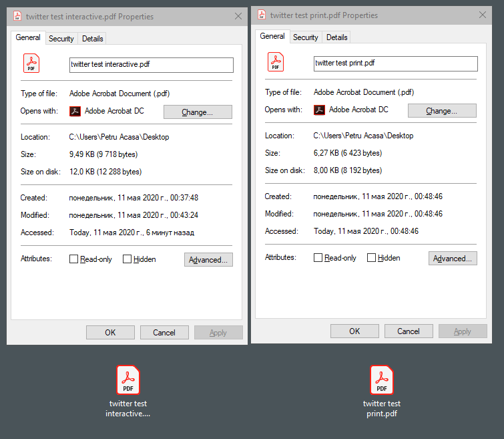This screenshot has width=504, height=439.
Task: Click Adobe Acrobat DC icon in interactive Properties
Action: pos(75,112)
